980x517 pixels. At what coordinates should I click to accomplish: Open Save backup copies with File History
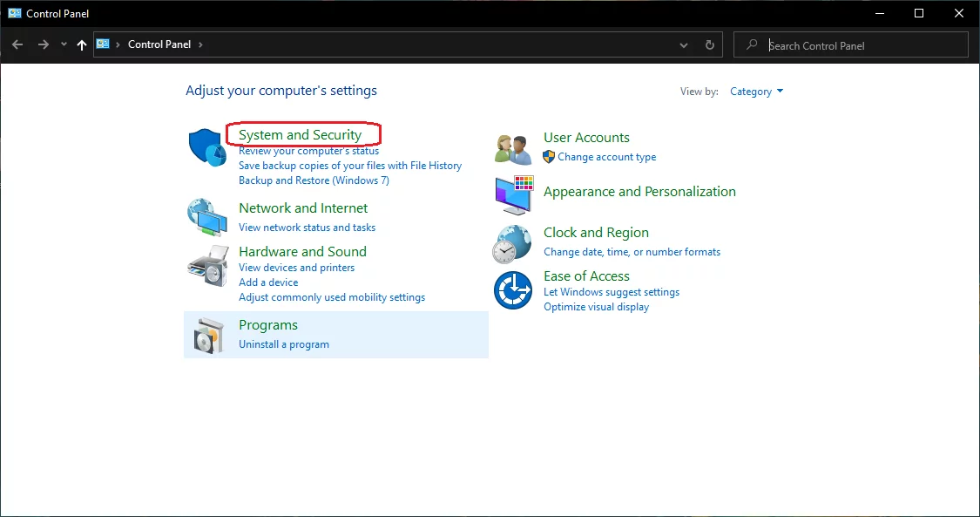point(350,166)
